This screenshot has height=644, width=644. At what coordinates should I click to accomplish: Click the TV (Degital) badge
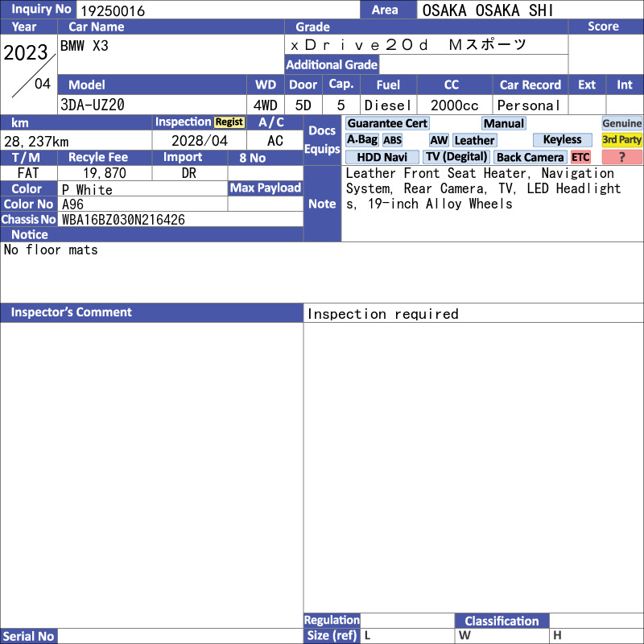[x=456, y=157]
